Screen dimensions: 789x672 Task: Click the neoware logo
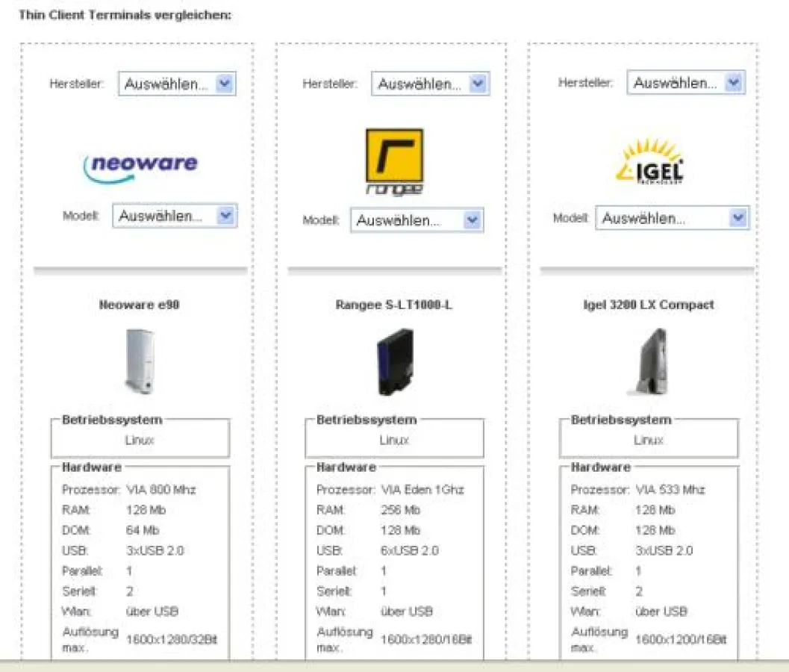coord(140,165)
